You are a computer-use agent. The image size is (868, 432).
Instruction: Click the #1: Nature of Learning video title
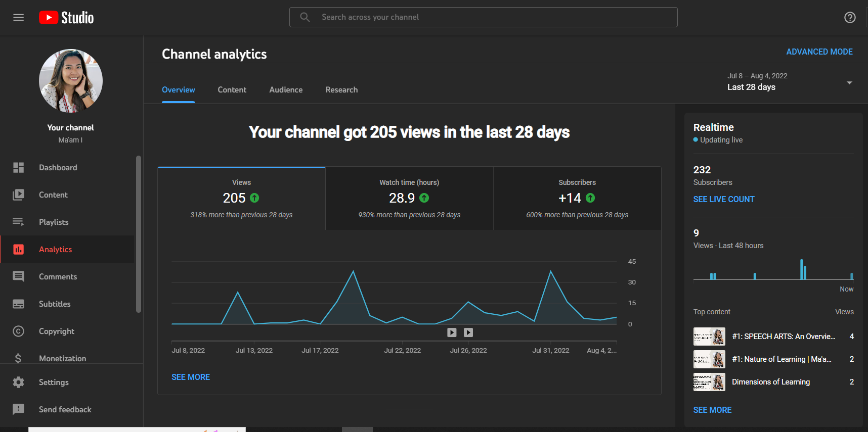[x=782, y=359]
